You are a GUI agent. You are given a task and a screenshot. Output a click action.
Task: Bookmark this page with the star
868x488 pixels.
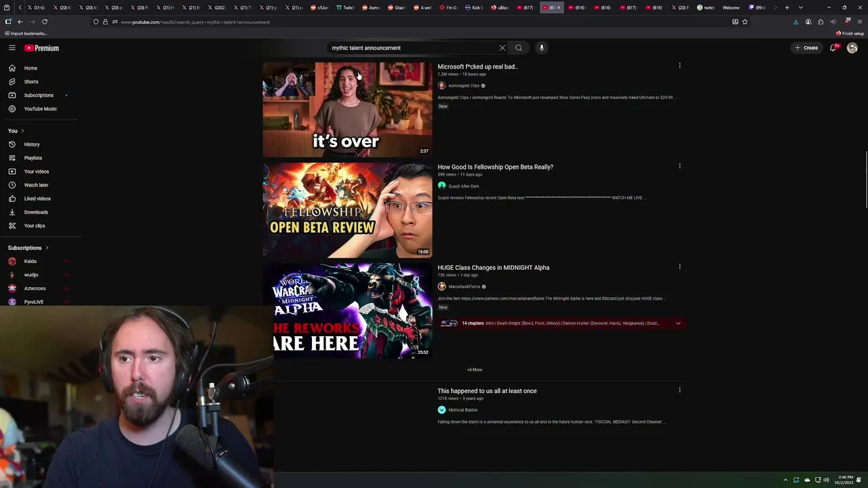[x=745, y=22]
